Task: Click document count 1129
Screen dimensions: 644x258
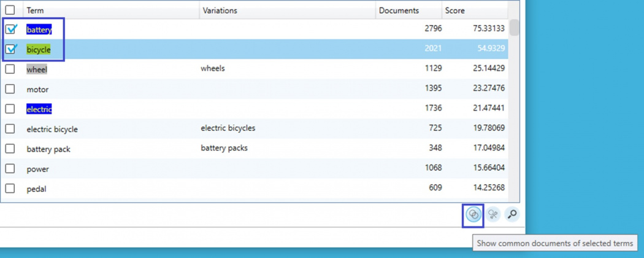Action: 433,68
